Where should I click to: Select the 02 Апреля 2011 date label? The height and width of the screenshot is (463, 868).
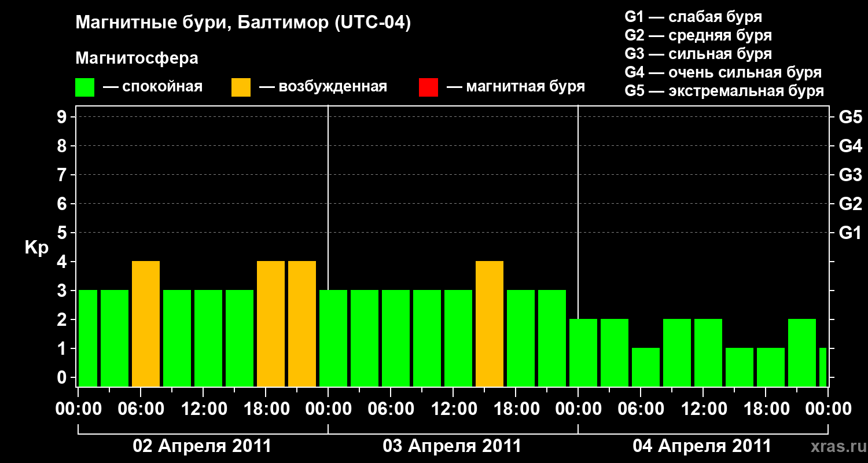203,446
